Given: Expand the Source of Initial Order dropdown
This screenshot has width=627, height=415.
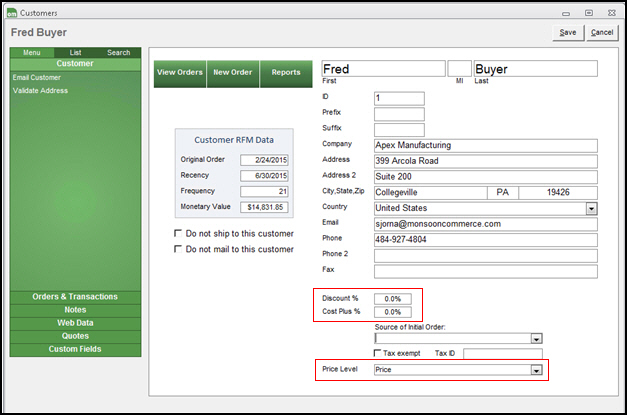Looking at the screenshot, I should [x=537, y=339].
